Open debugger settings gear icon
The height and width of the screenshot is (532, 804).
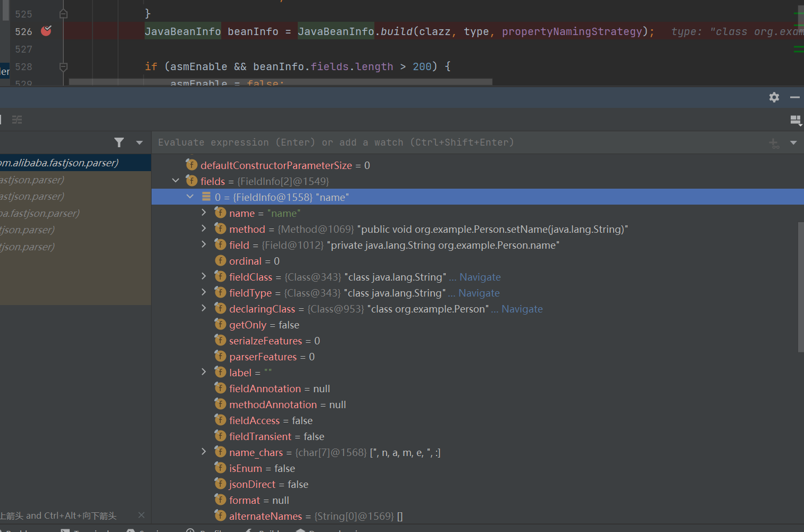tap(774, 97)
